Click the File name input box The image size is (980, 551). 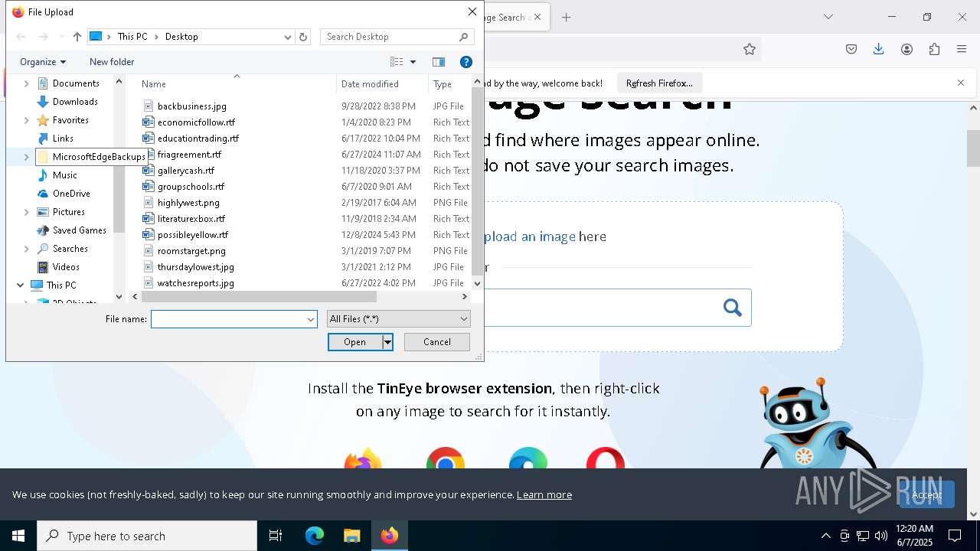click(x=228, y=319)
